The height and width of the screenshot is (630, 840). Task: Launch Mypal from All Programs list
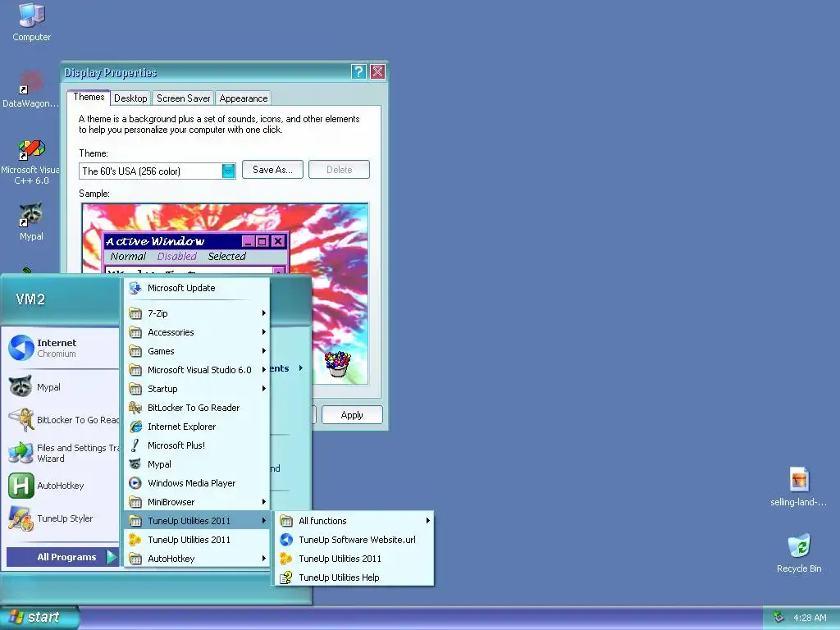point(197,464)
